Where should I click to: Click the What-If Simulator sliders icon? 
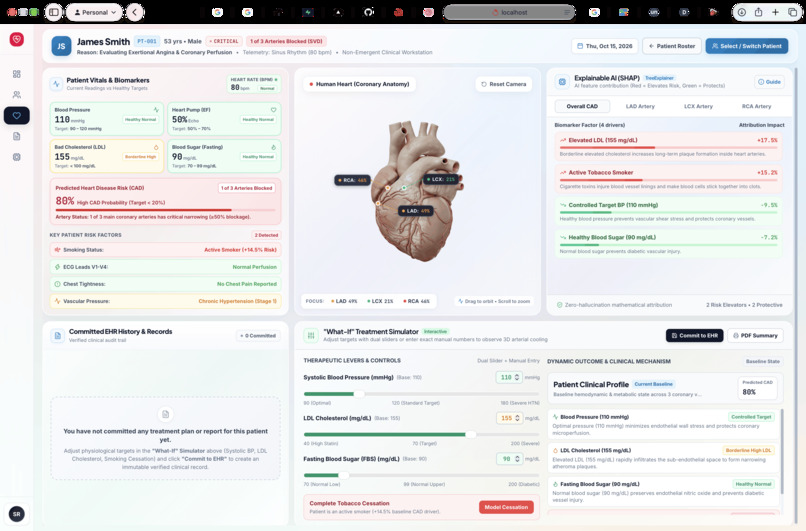[x=311, y=335]
